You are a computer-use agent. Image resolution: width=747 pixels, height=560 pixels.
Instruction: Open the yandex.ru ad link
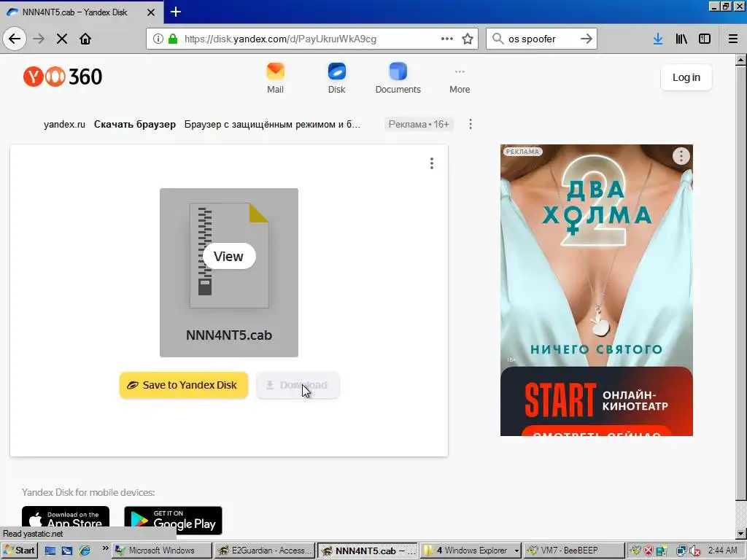[x=64, y=124]
